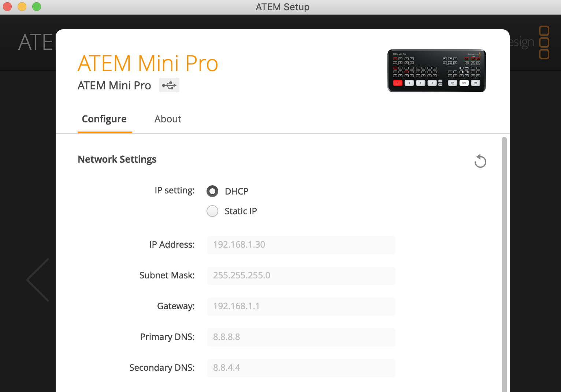Screen dimensions: 561x392
Task: Click the Gateway address field
Action: tap(301, 306)
